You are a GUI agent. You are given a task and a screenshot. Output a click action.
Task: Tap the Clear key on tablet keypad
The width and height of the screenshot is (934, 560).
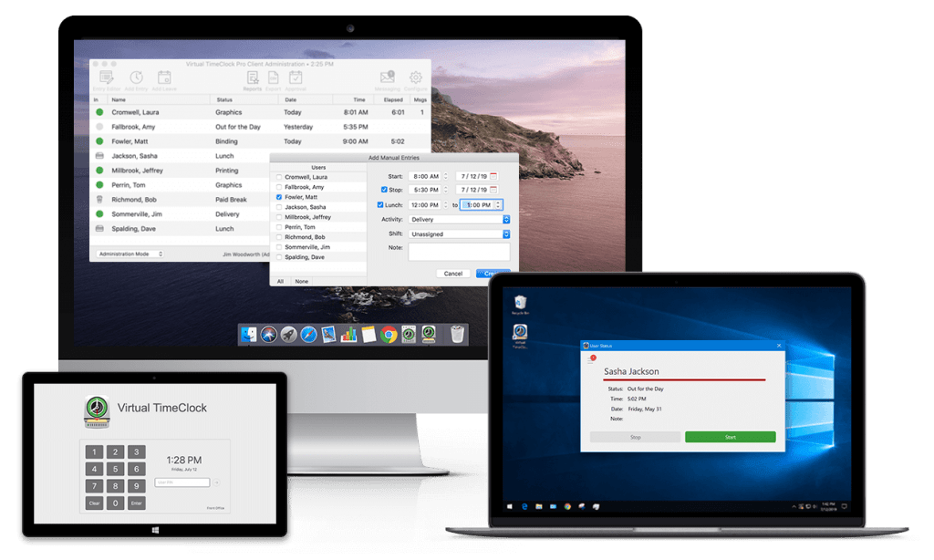pyautogui.click(x=94, y=503)
